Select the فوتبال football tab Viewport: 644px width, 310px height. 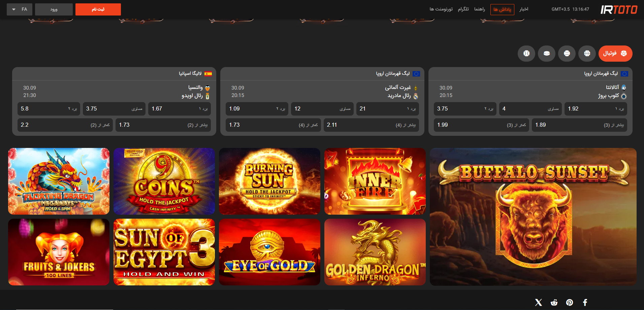click(x=615, y=54)
